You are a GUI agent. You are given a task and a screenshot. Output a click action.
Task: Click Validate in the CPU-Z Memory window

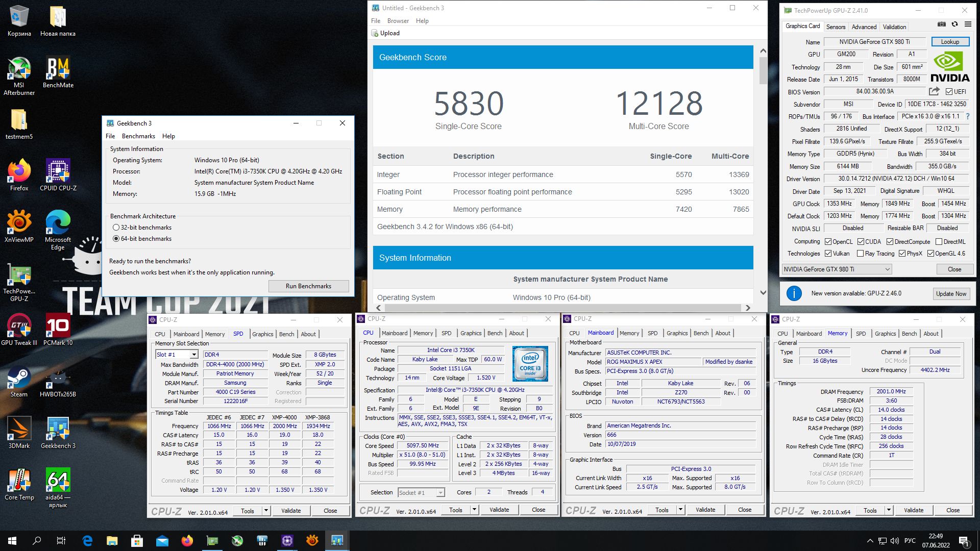pos(913,510)
